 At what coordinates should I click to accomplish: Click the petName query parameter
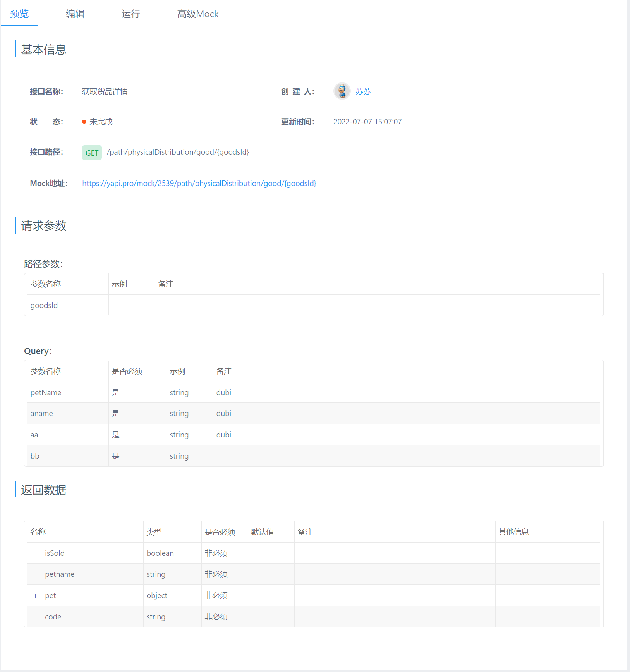click(x=46, y=392)
